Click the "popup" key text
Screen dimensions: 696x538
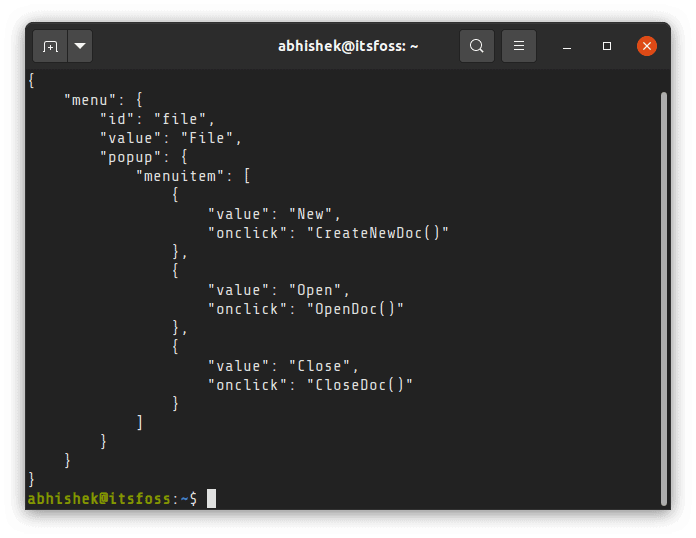pyautogui.click(x=130, y=158)
